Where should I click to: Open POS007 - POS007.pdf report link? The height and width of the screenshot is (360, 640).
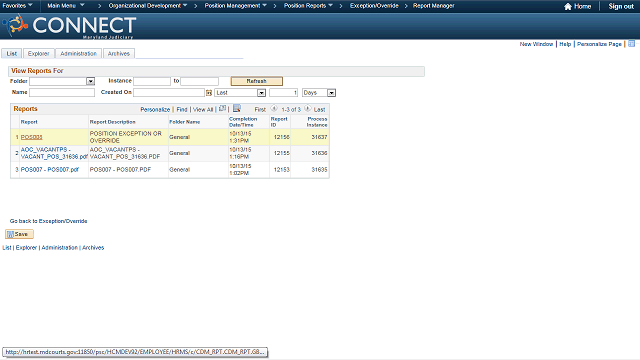coord(49,169)
